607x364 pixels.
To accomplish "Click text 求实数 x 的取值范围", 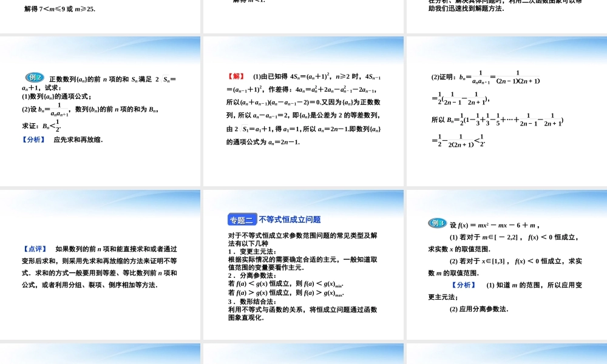I will pyautogui.click(x=459, y=249).
